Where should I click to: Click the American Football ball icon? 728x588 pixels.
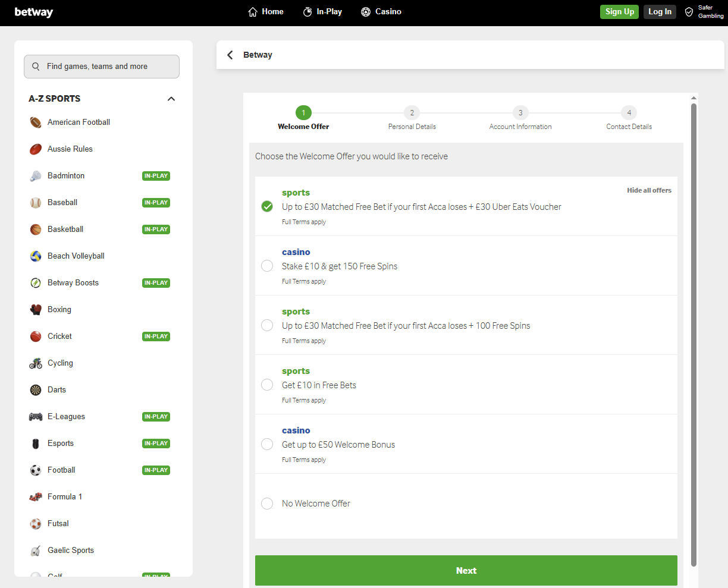tap(36, 122)
